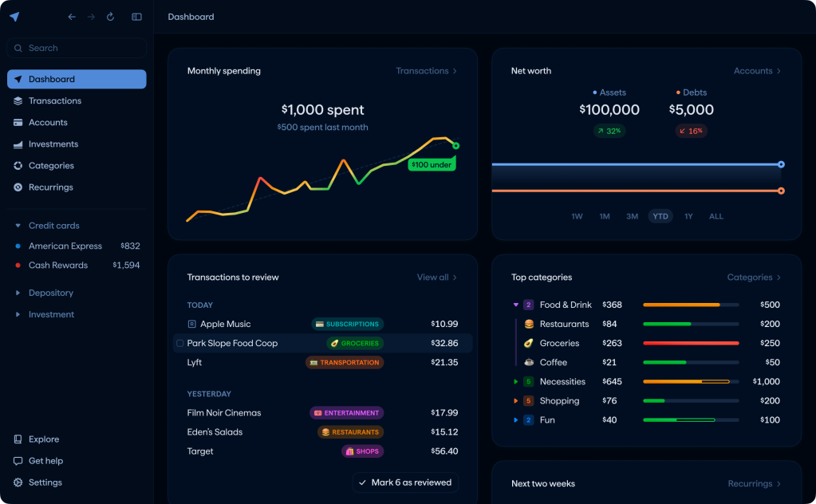Image resolution: width=816 pixels, height=504 pixels.
Task: Click the page refresh icon
Action: [110, 16]
